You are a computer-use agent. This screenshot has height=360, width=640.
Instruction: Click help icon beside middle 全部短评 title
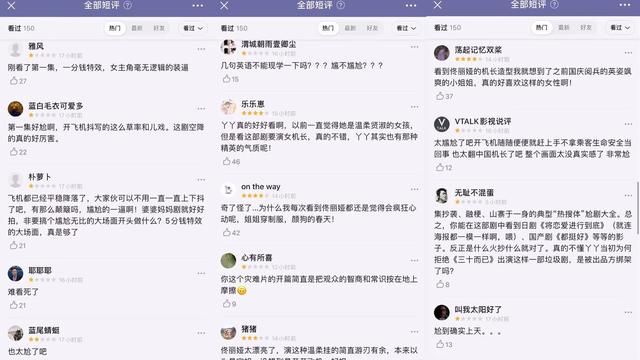pos(341,5)
